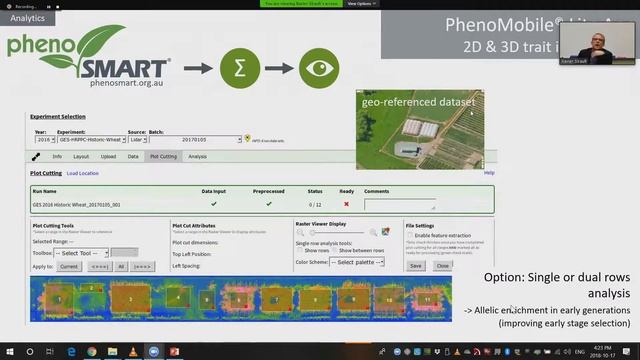This screenshot has width=640, height=360.
Task: Click the disabled field beside Toolbox dropdown
Action: pos(124,253)
